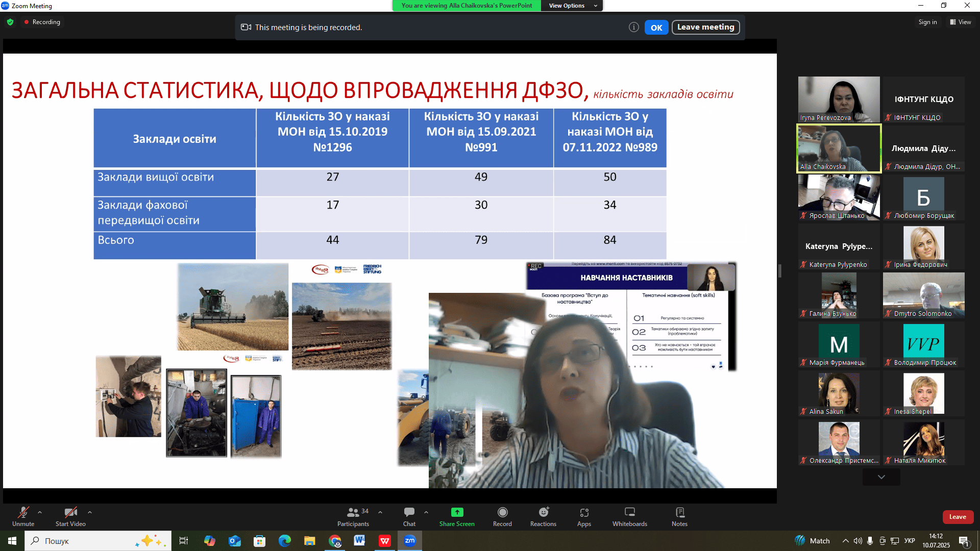980x551 pixels.
Task: Select ІФНТУНГ КЦДО participant tile
Action: point(924,99)
